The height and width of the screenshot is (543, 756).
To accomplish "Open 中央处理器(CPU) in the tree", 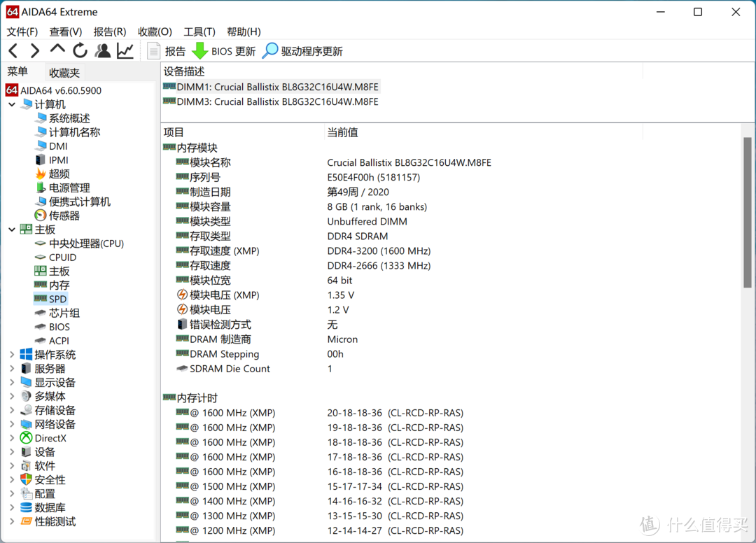I will 86,244.
